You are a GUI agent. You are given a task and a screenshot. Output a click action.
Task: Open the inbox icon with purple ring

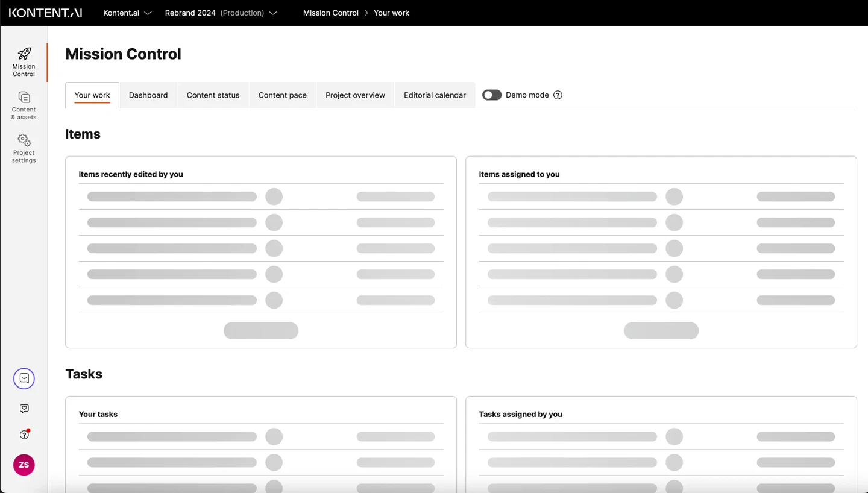tap(24, 378)
